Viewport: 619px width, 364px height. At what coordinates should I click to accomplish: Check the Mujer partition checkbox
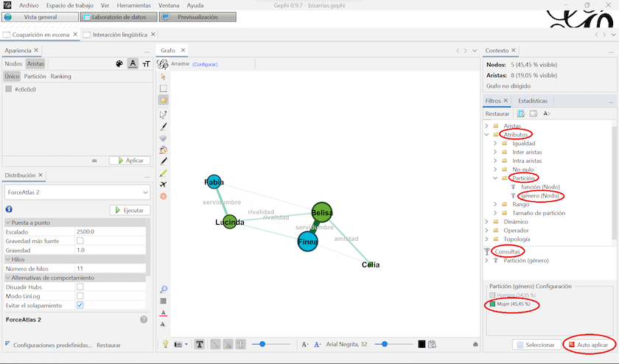pyautogui.click(x=492, y=304)
